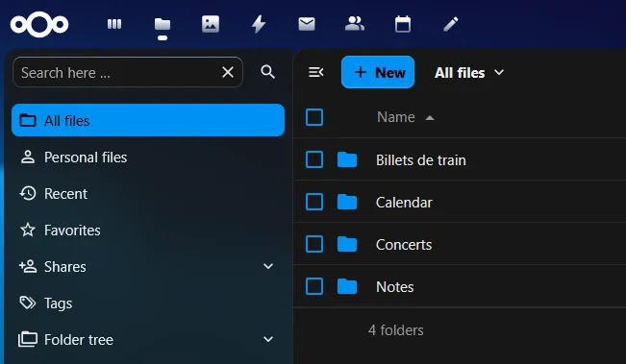Click the Nextcloud logo
626x364 pixels.
(39, 24)
